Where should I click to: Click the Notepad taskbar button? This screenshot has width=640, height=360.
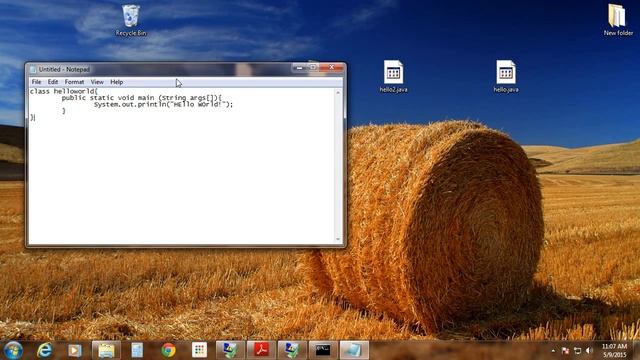coord(354,350)
